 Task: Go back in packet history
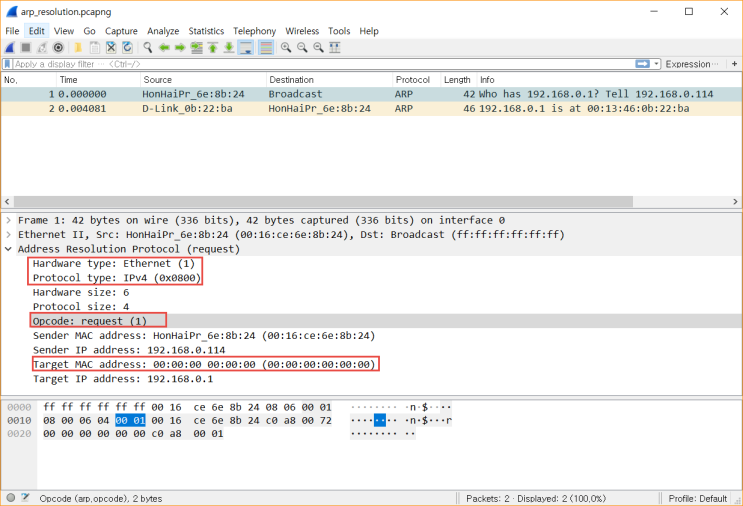point(164,47)
